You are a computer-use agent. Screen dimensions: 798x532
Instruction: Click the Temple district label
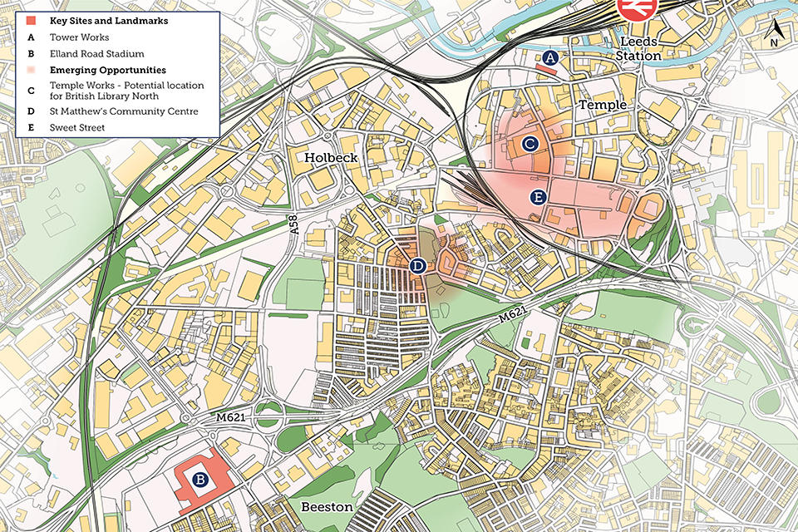tap(602, 105)
